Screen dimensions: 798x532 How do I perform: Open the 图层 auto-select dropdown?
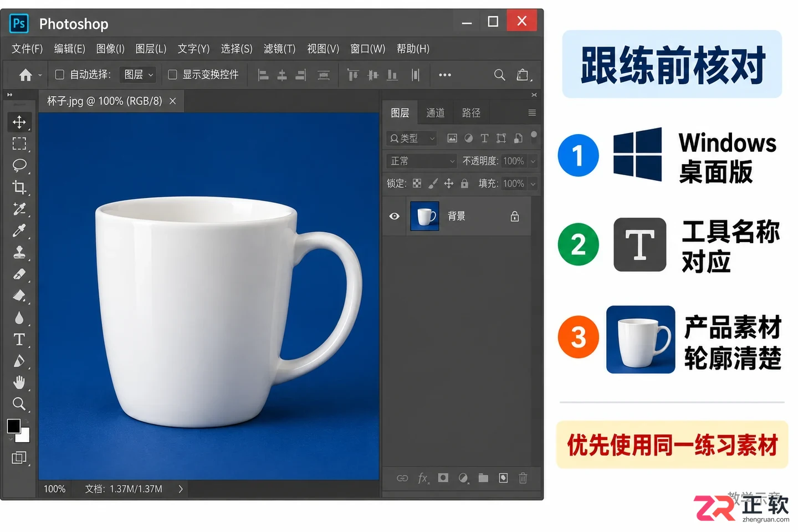click(x=139, y=74)
